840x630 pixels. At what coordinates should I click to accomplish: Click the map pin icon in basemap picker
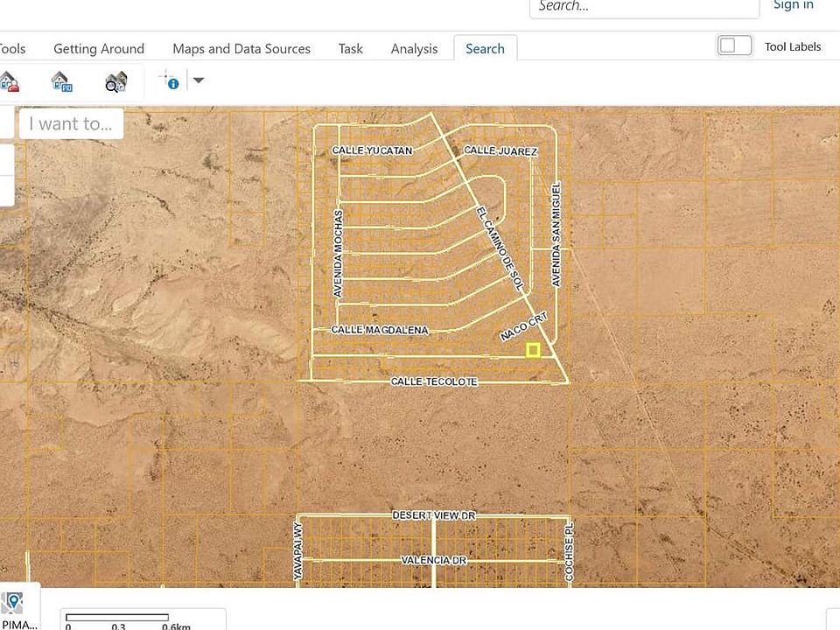click(12, 601)
